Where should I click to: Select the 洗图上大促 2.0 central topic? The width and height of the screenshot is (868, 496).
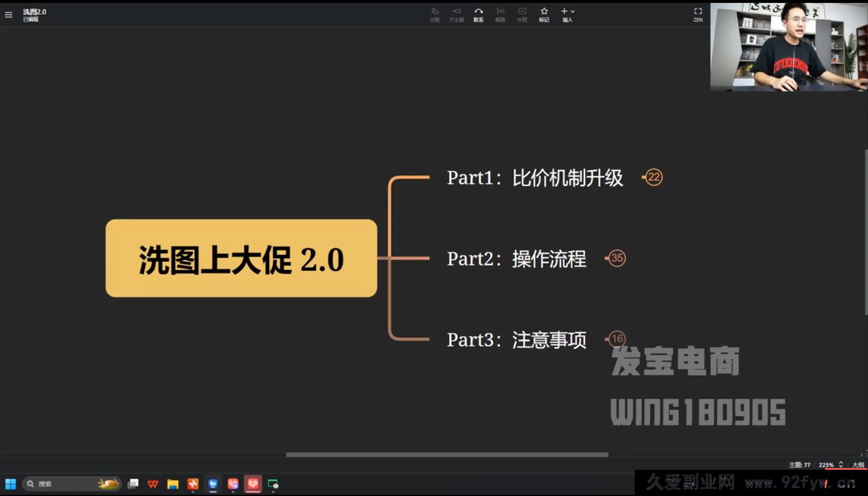[x=240, y=259]
